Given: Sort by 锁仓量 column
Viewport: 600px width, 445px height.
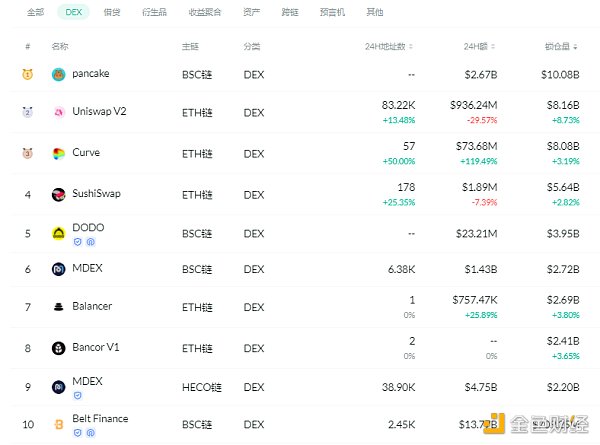Looking at the screenshot, I should click(562, 47).
